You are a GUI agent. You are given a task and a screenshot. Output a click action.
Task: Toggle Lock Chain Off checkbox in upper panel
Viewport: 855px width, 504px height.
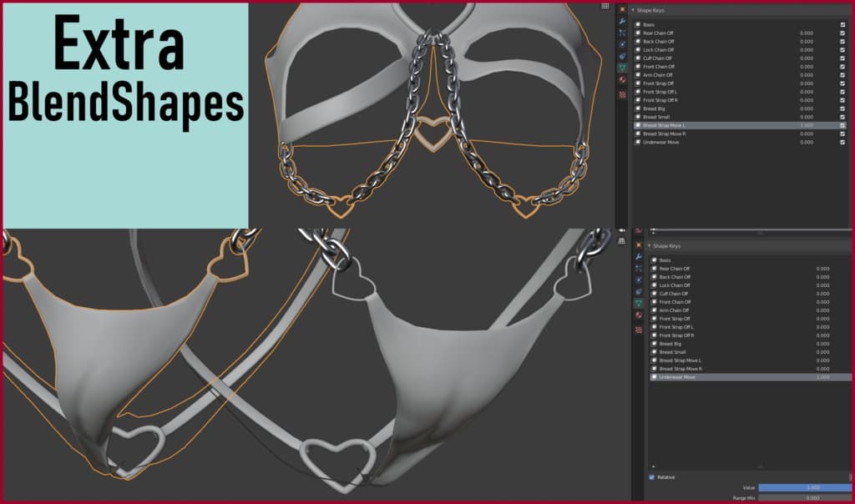(842, 49)
